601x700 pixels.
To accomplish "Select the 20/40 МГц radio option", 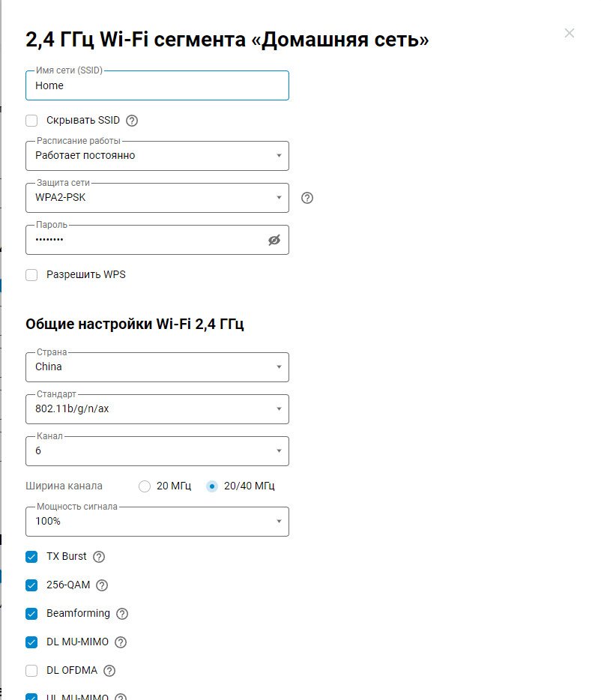I will pos(212,486).
